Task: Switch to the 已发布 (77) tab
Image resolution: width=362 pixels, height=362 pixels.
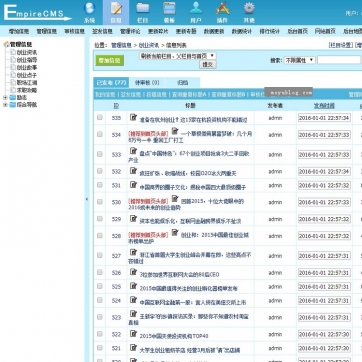Action: [x=112, y=83]
